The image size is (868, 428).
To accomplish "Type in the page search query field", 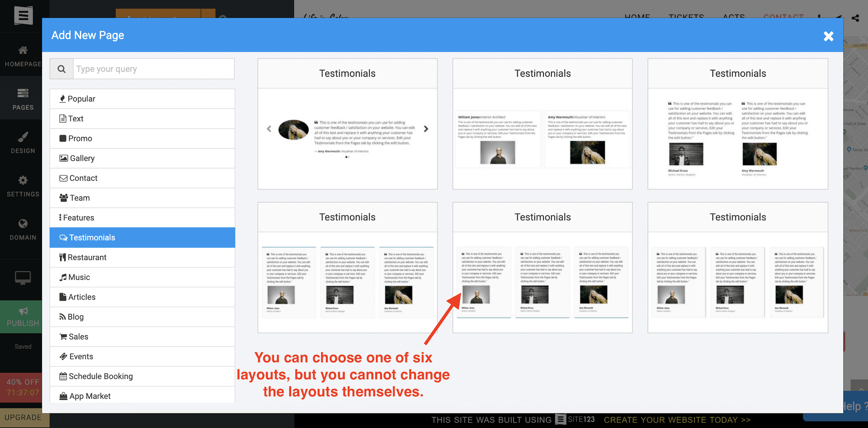I will pyautogui.click(x=153, y=69).
